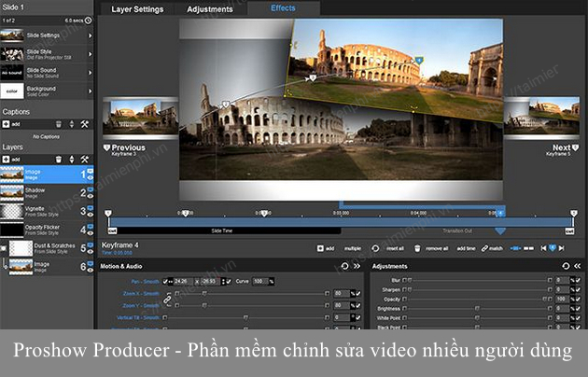Select the white slide timeline view icon
This screenshot has height=377, width=588.
pos(529,248)
